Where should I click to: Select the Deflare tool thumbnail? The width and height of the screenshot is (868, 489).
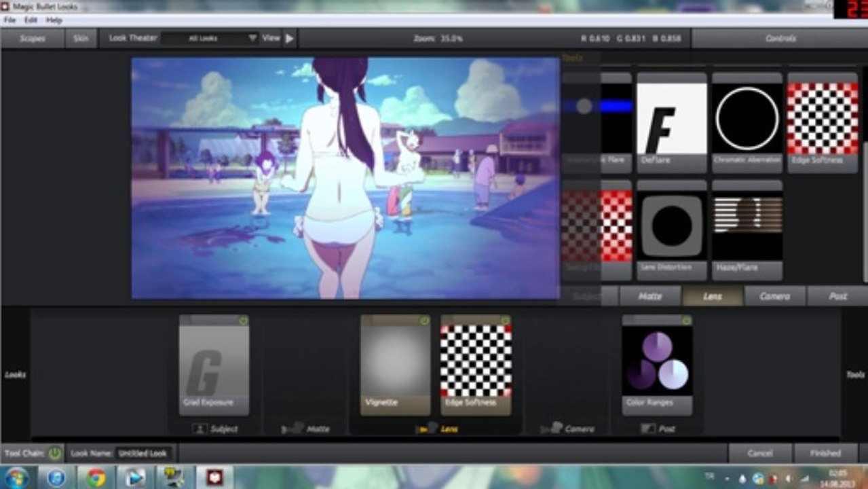(671, 123)
